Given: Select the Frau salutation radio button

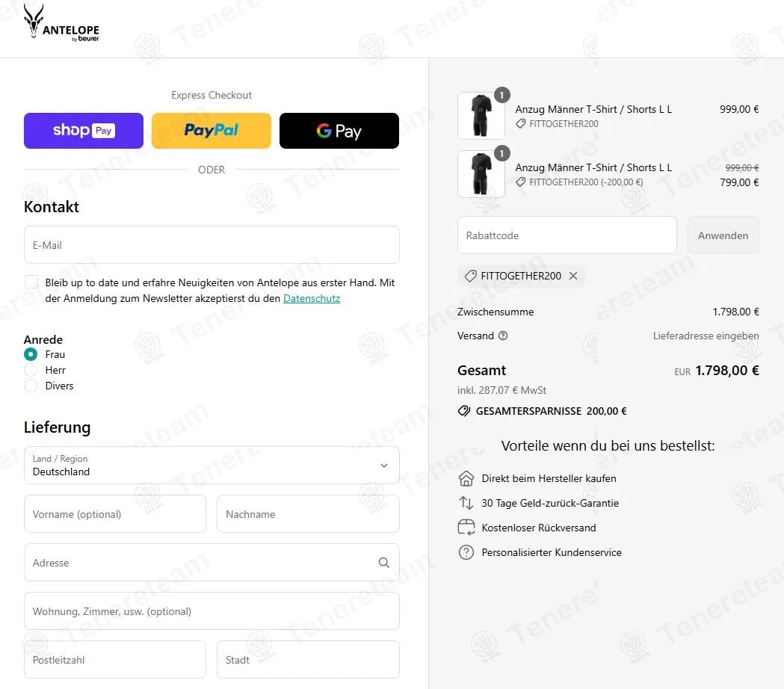Looking at the screenshot, I should coord(31,354).
